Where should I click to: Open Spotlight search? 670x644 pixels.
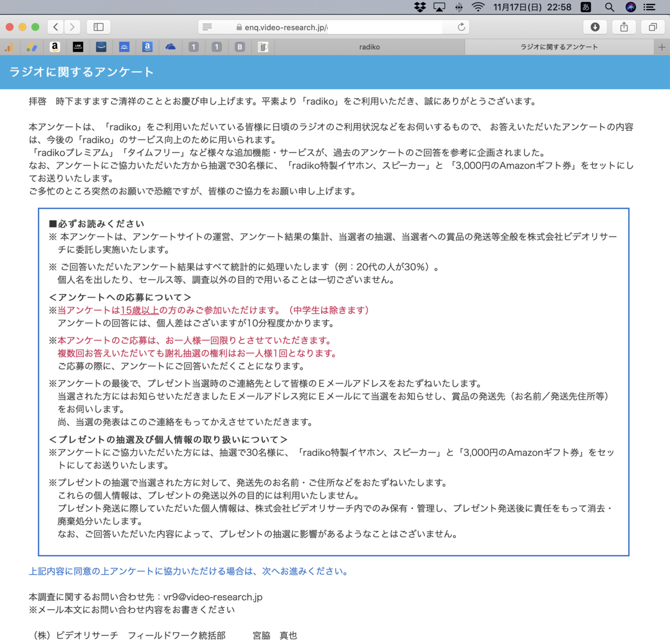pyautogui.click(x=610, y=7)
